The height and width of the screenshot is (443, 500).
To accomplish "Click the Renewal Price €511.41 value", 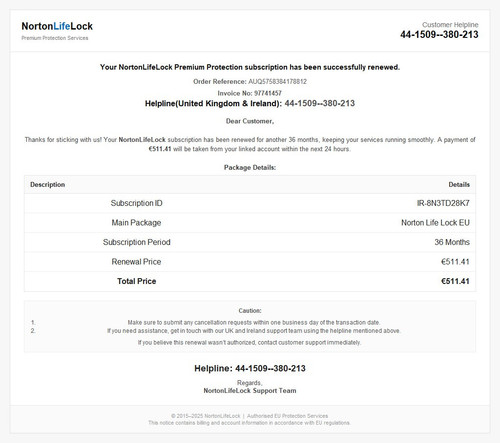I will [455, 262].
